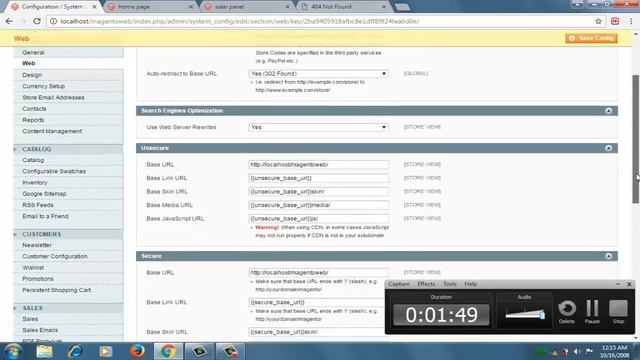Open the recorder Effects menu
Viewport: 640px width, 360px height.
(x=426, y=284)
